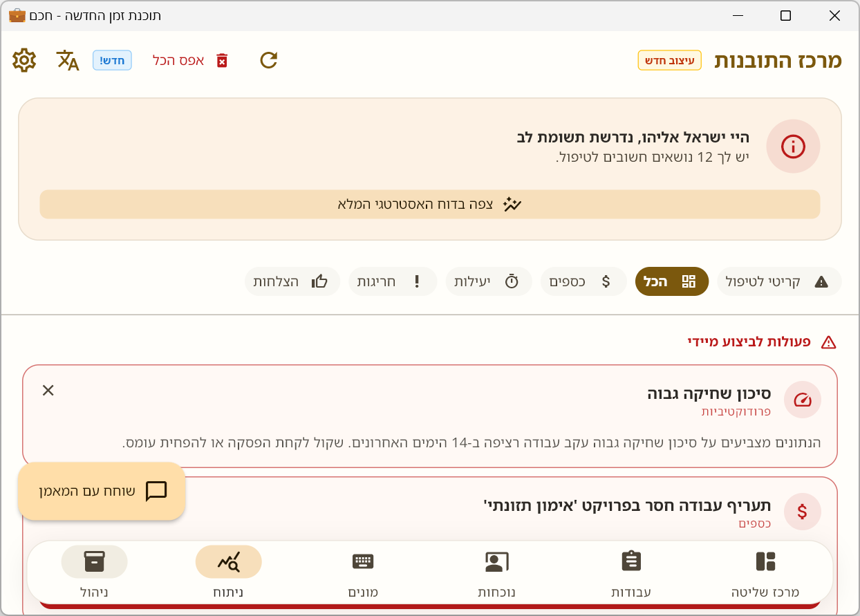Open the full strategic report button
Screen dimensions: 860x616
click(x=430, y=204)
